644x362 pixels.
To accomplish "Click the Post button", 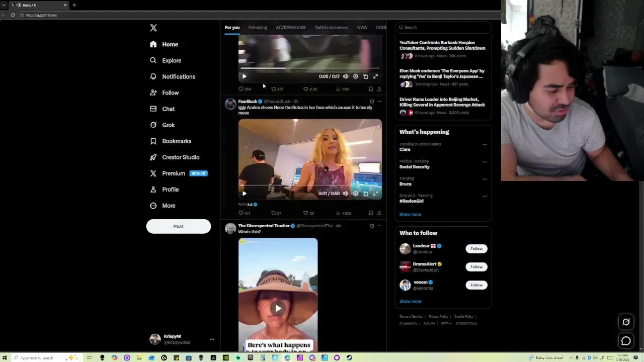I will (179, 226).
